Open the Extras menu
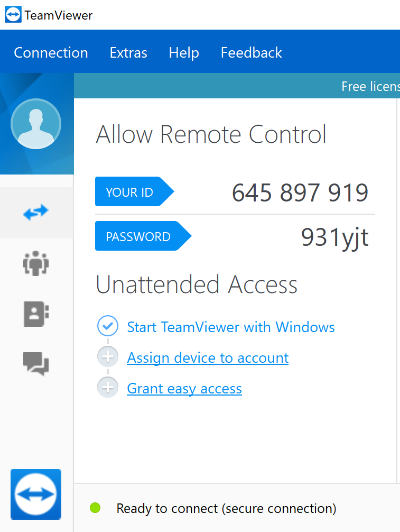400x532 pixels. [x=128, y=52]
